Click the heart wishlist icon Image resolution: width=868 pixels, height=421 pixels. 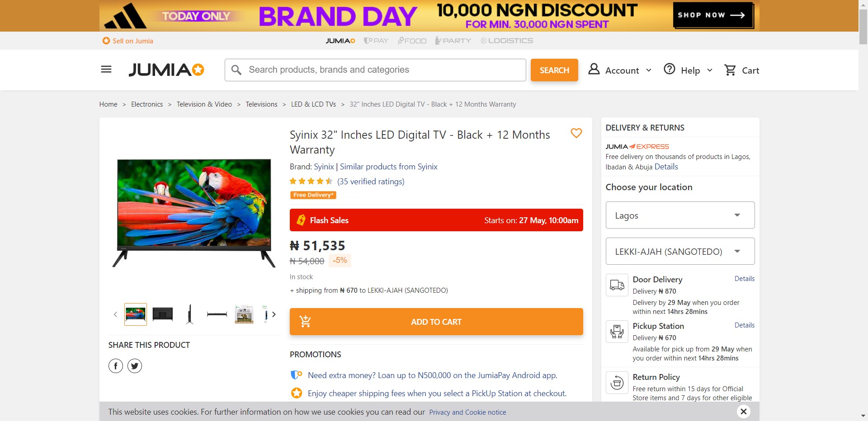click(576, 133)
